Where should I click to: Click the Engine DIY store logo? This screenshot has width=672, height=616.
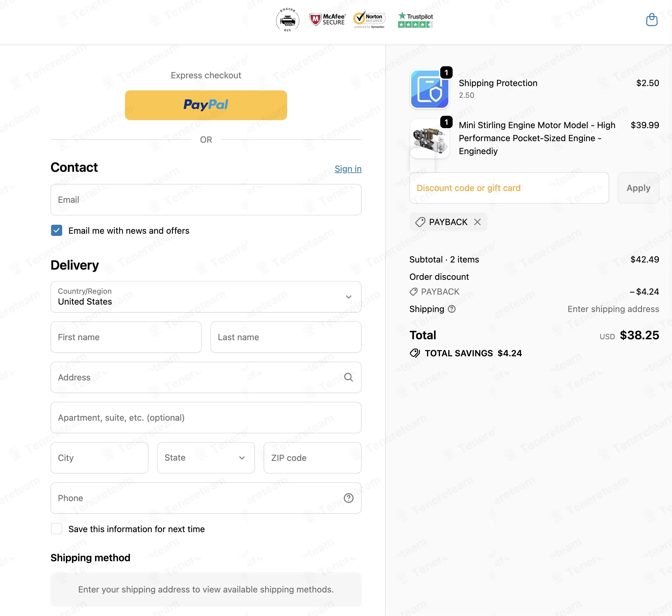[287, 20]
